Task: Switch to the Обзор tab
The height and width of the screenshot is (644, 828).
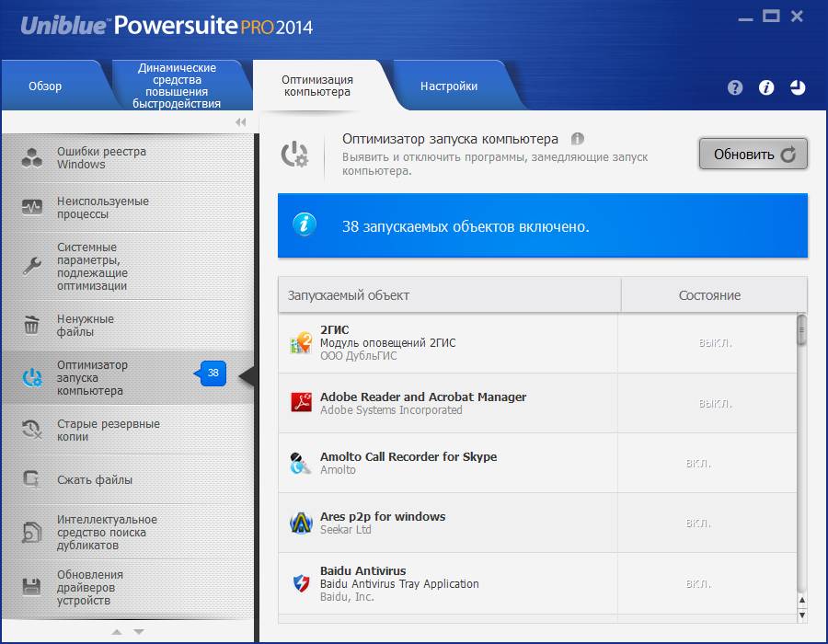Action: click(45, 86)
